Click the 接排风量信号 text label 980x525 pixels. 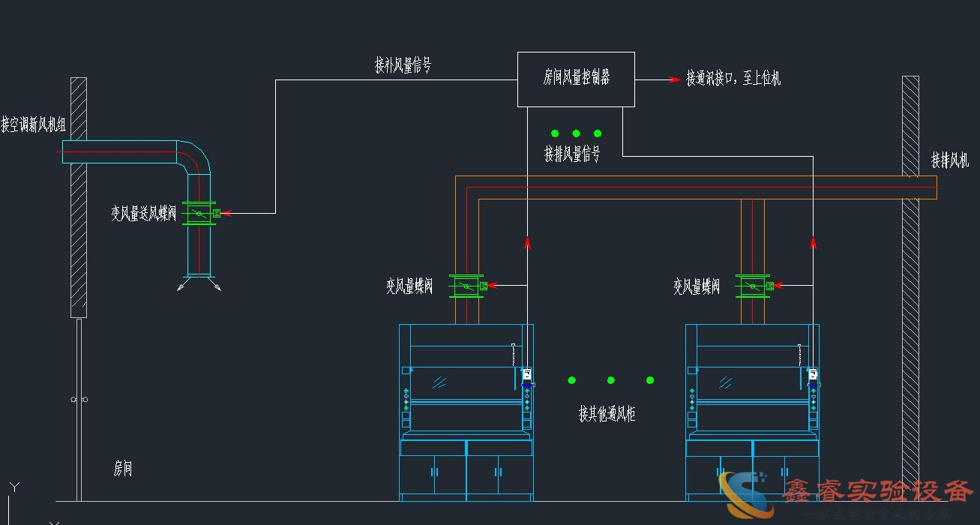572,154
